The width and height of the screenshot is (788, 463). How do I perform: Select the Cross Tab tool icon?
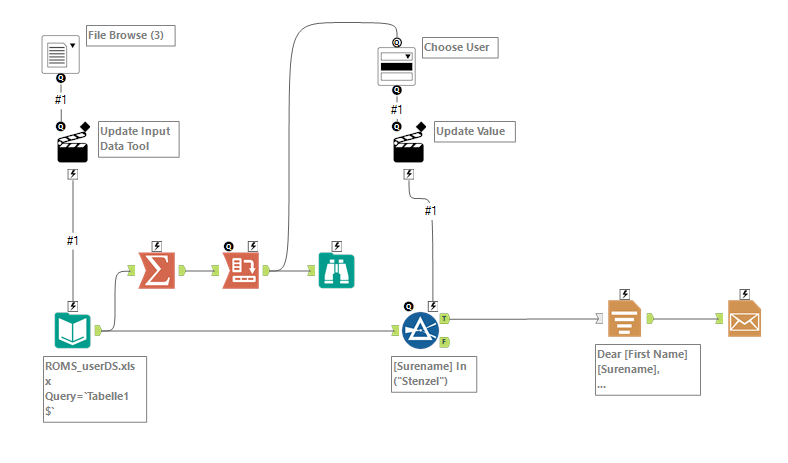[x=241, y=270]
